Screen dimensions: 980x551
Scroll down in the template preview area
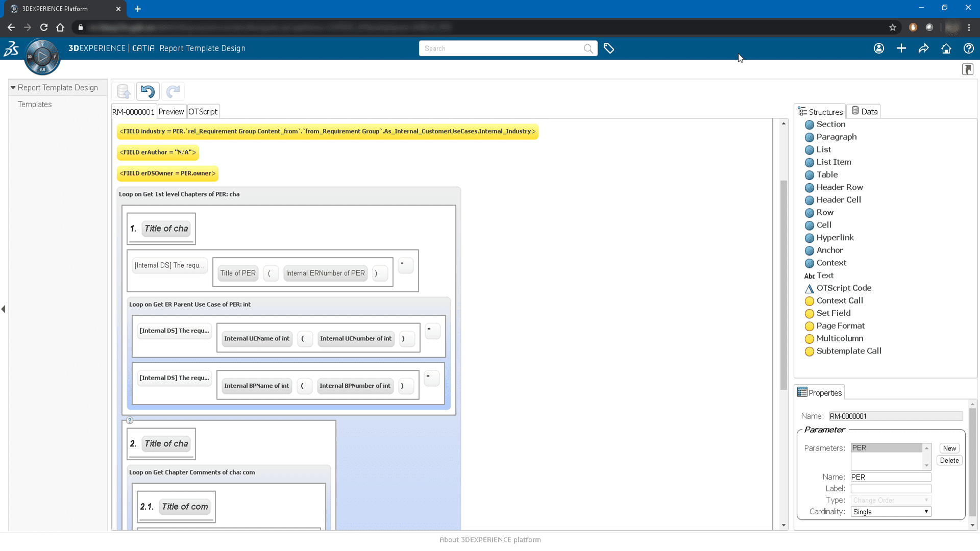[x=783, y=524]
